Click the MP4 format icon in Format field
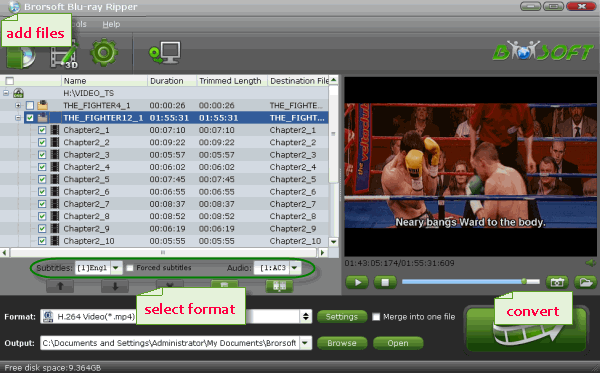 [x=48, y=316]
